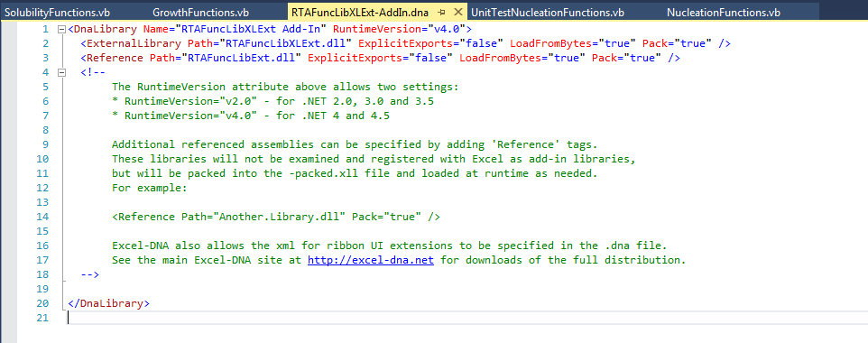Click line number 14 in the margin
The width and height of the screenshot is (868, 343).
coord(42,217)
